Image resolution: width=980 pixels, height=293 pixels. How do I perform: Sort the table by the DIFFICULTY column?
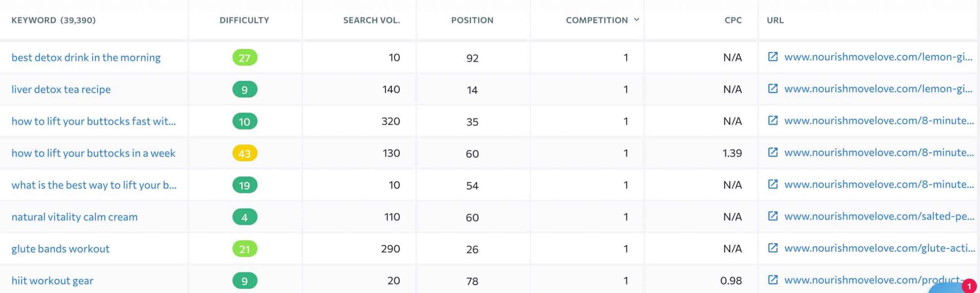[x=244, y=20]
